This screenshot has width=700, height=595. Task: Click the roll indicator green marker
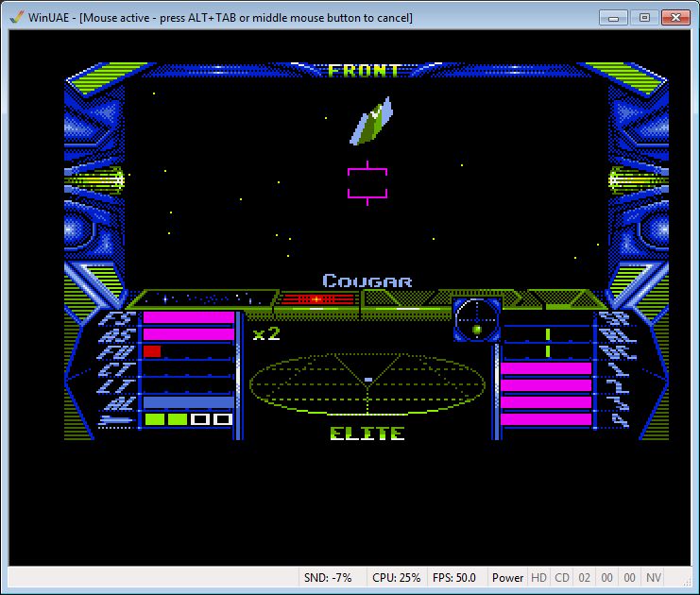coord(548,334)
